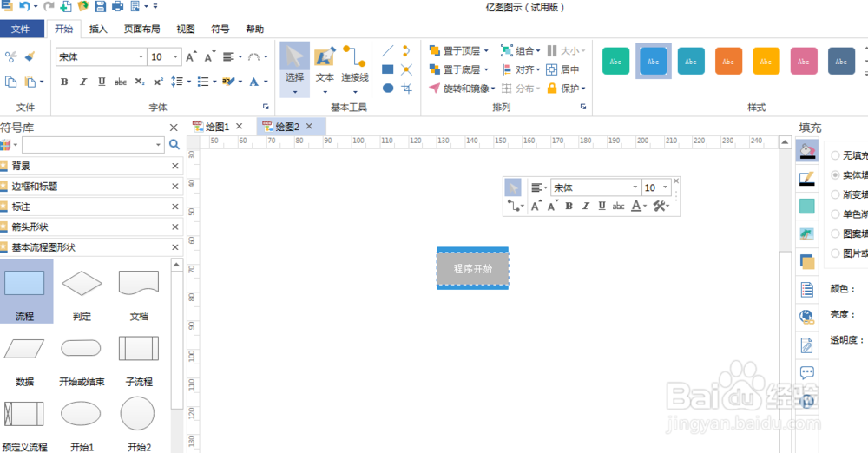Open the 文件 menu tab
Image resolution: width=868 pixels, height=453 pixels.
pyautogui.click(x=21, y=29)
